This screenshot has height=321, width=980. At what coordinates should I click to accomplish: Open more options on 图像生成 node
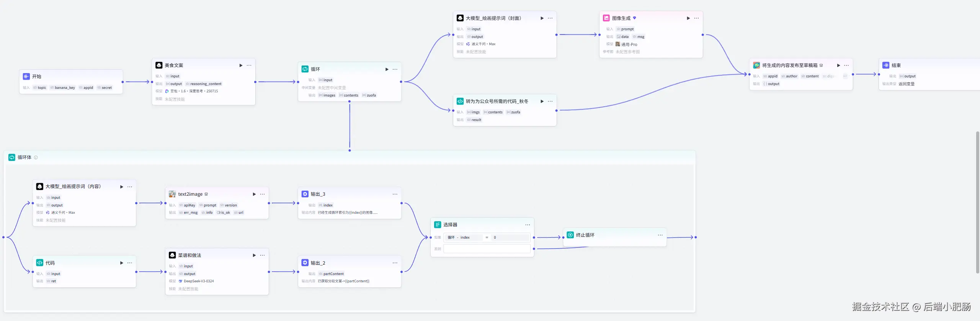(x=696, y=18)
